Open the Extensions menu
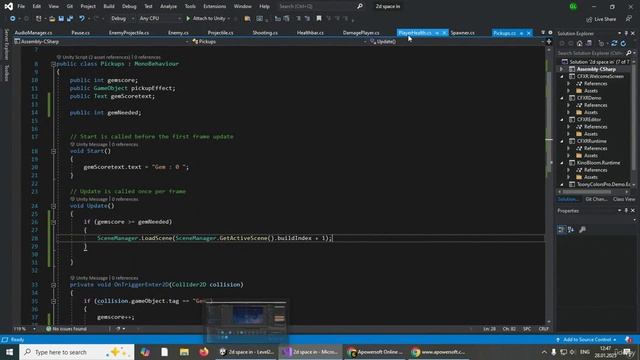The image size is (640, 360). click(x=215, y=7)
